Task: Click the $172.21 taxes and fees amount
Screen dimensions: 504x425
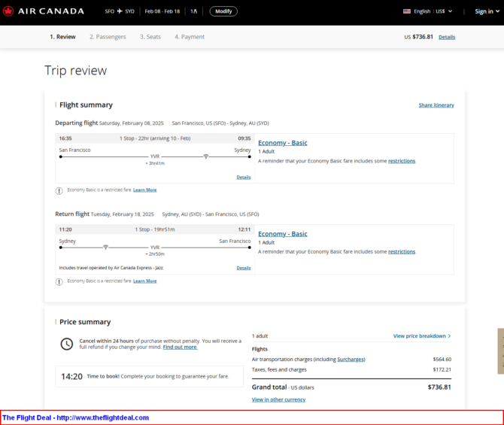Action: point(442,369)
